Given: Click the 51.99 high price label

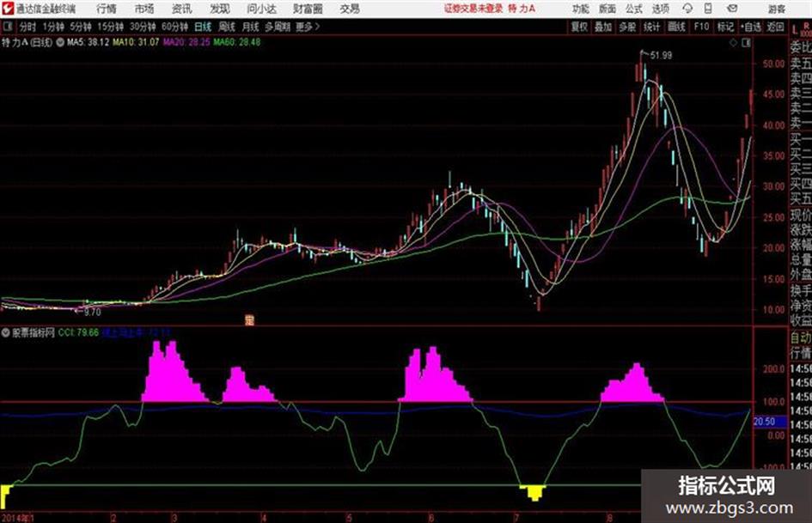Looking at the screenshot, I should coord(662,56).
